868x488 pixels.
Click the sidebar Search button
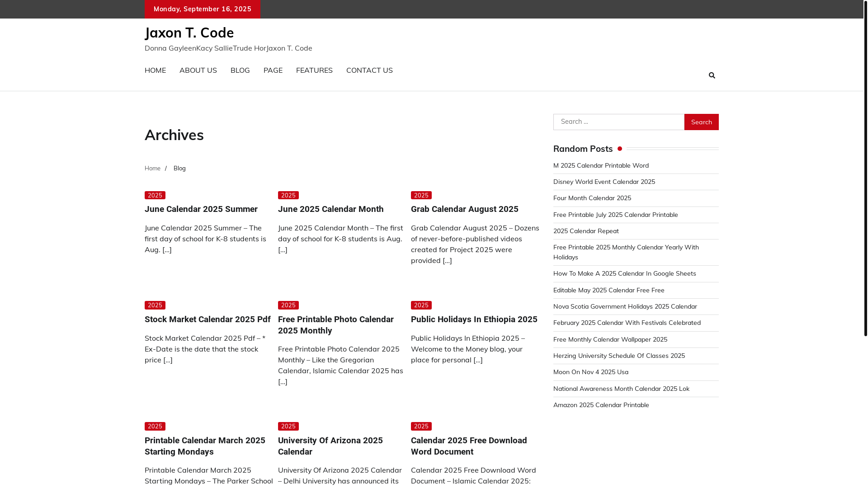(701, 122)
